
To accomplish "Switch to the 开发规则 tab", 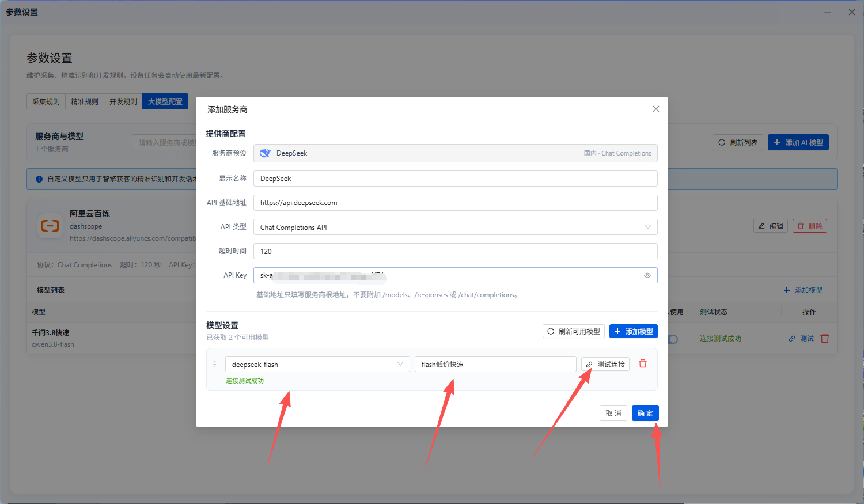I will 123,101.
